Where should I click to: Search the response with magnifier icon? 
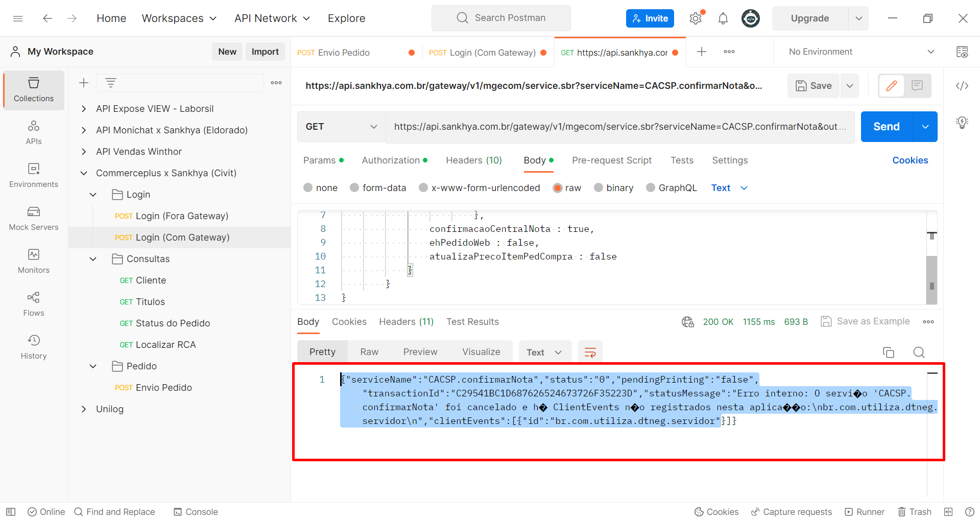(x=919, y=352)
